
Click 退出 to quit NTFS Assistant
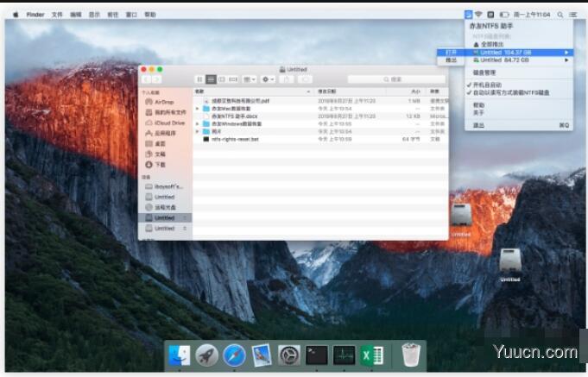point(478,125)
